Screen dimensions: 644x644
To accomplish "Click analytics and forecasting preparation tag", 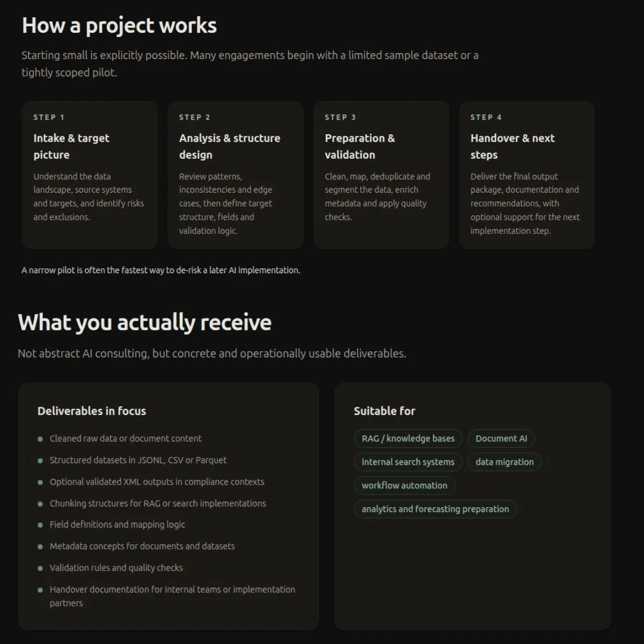I will pyautogui.click(x=435, y=509).
